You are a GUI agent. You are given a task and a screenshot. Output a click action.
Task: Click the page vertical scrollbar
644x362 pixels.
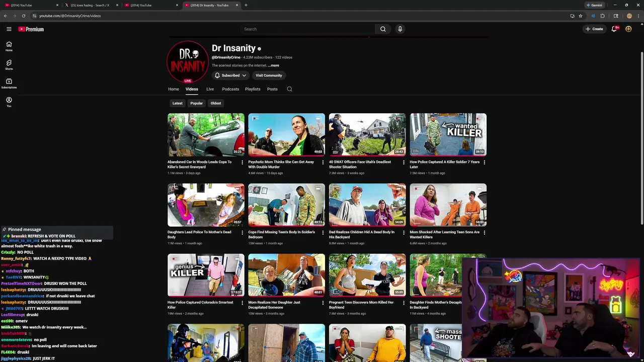click(x=641, y=138)
